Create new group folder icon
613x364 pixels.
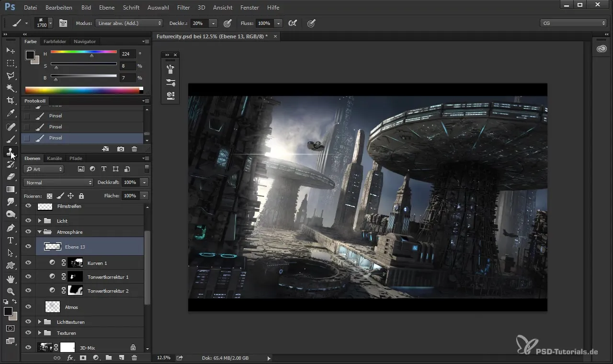[x=109, y=358]
